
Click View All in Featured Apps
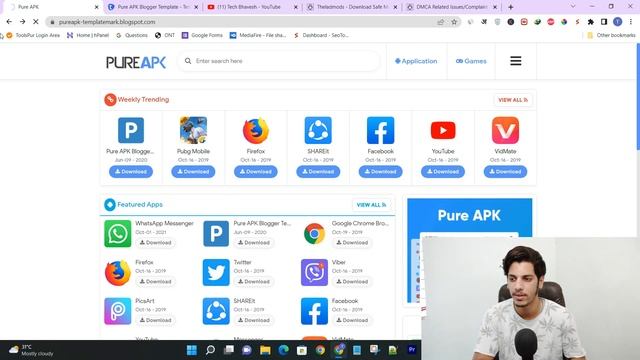click(x=371, y=205)
